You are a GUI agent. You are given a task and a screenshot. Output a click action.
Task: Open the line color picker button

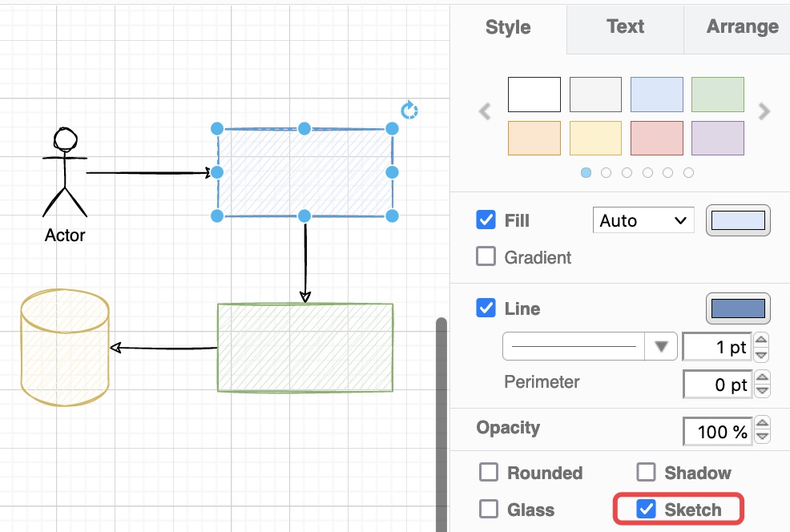(x=737, y=308)
